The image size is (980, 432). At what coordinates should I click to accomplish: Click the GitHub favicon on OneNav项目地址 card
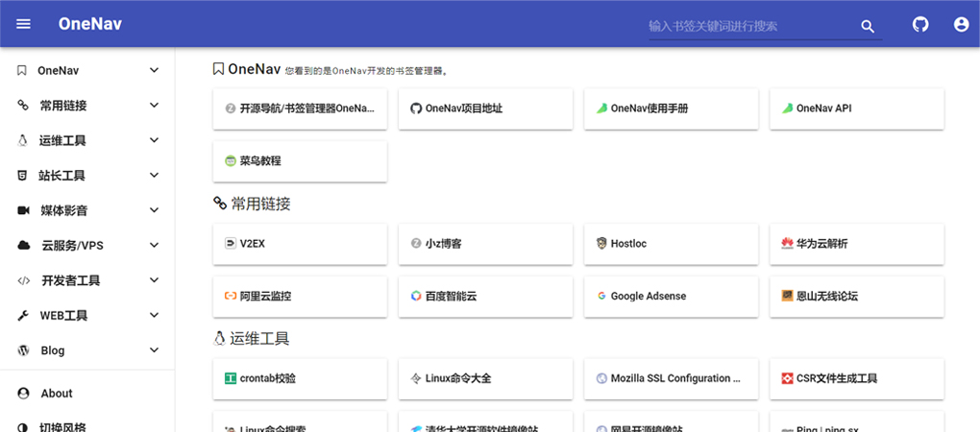coord(416,108)
